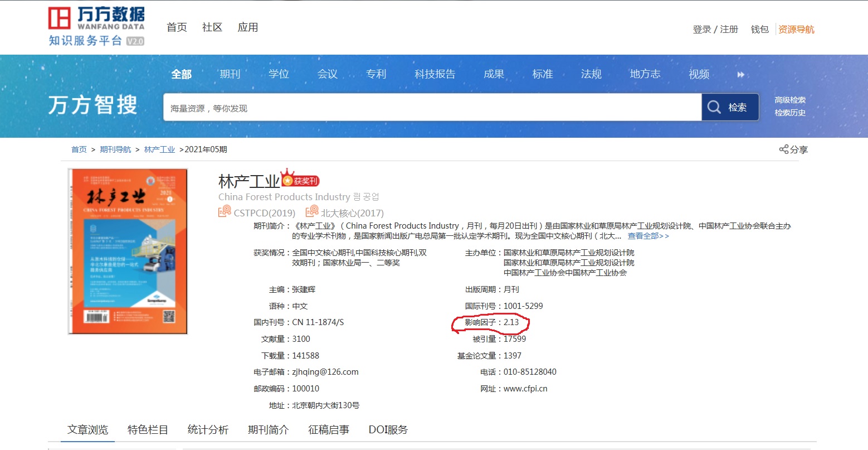Screen dimensions: 868x450
Task: Open 高级检索 advanced search
Action: click(x=790, y=100)
